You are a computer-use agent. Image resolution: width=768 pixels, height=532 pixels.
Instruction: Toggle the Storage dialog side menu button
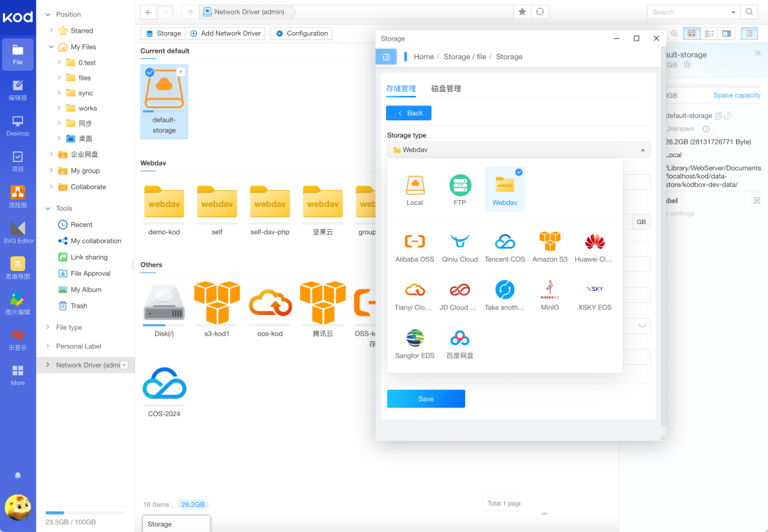386,57
